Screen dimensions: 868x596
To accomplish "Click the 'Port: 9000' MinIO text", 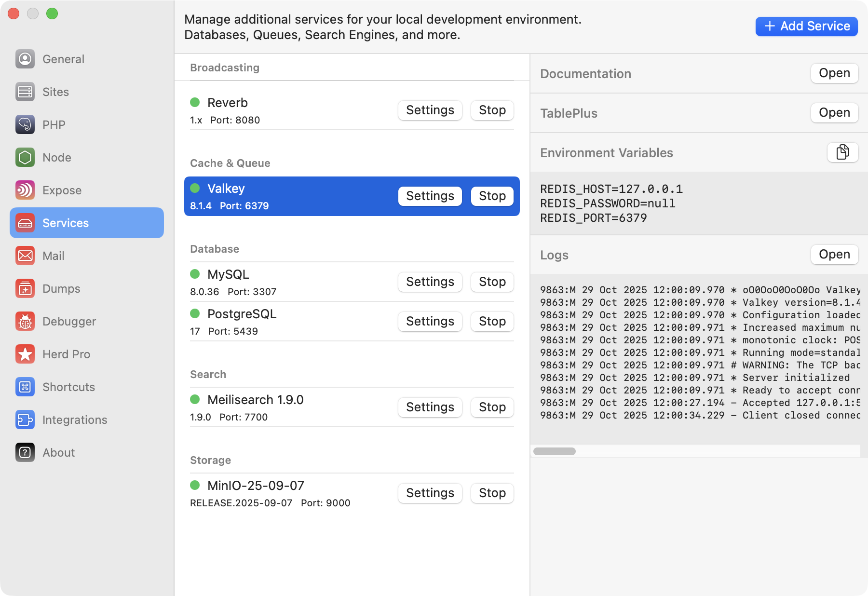I will click(325, 503).
